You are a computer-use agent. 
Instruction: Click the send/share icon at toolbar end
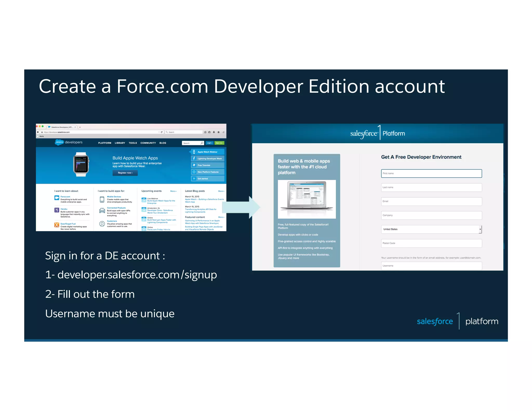(x=223, y=132)
